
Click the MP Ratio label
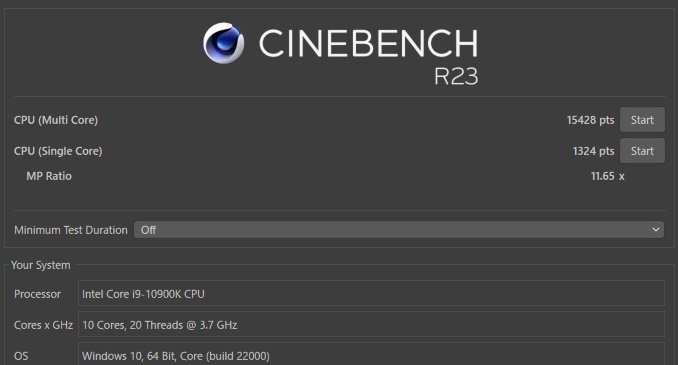click(49, 176)
